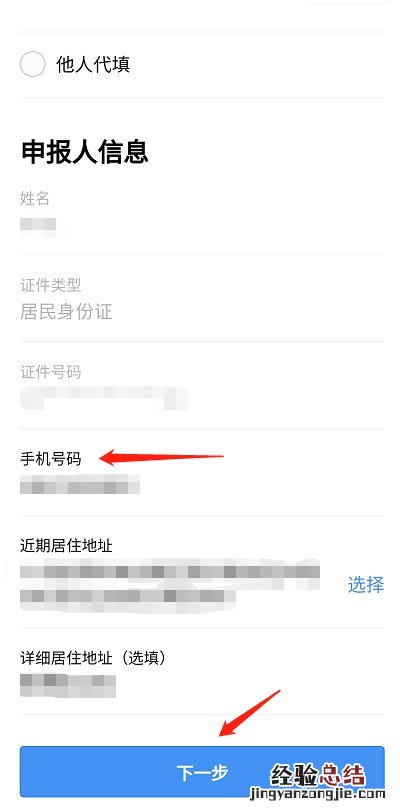Click the 经验总结 watermark logo
The height and width of the screenshot is (812, 400).
coord(318,781)
